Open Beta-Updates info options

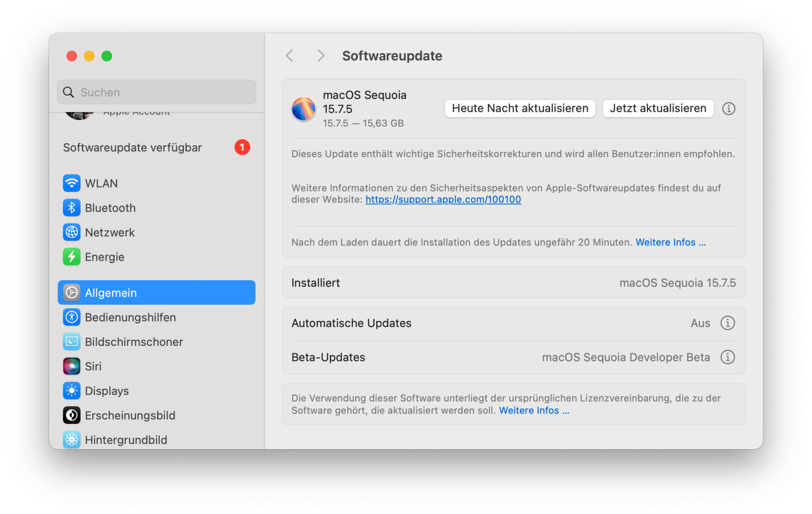(727, 357)
